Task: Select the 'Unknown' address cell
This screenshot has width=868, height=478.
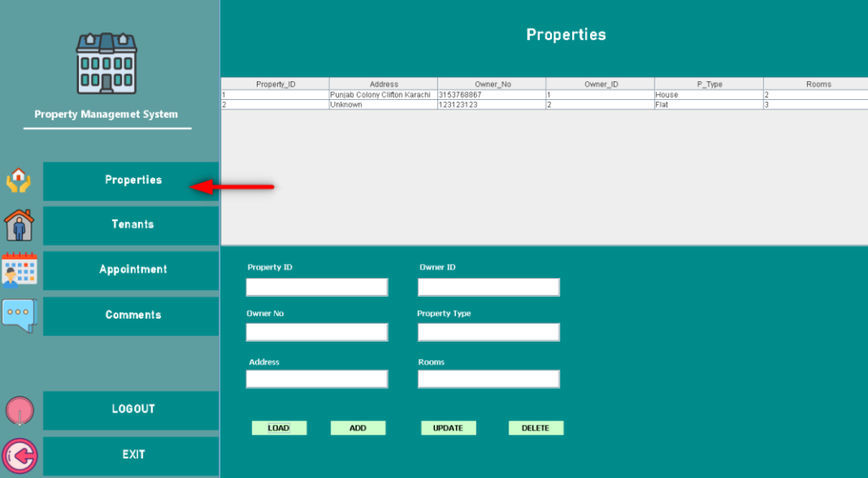Action: pyautogui.click(x=384, y=104)
